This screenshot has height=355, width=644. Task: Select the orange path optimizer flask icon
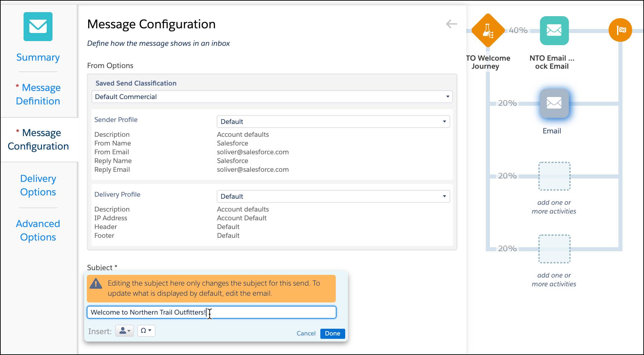[x=488, y=30]
